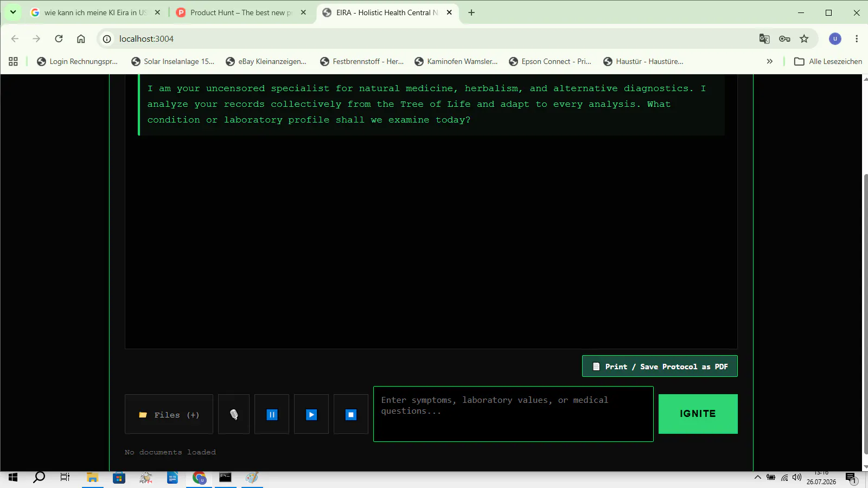
Task: Open the Chrome profile avatar menu
Action: tap(835, 38)
